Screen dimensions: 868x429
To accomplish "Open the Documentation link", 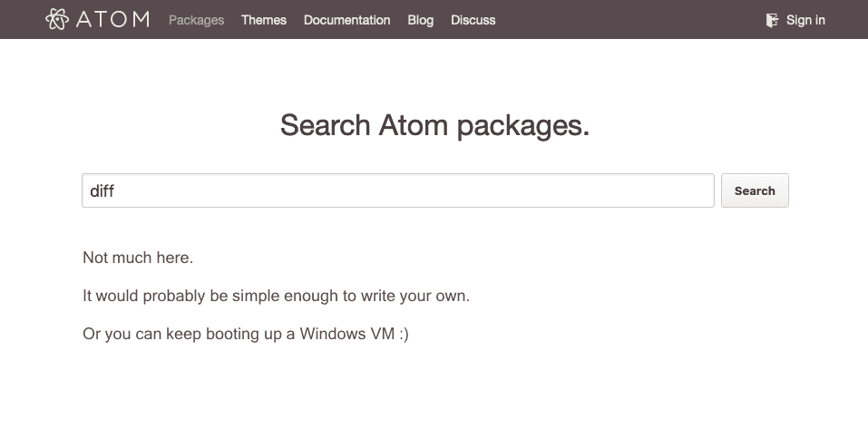I will [x=347, y=20].
